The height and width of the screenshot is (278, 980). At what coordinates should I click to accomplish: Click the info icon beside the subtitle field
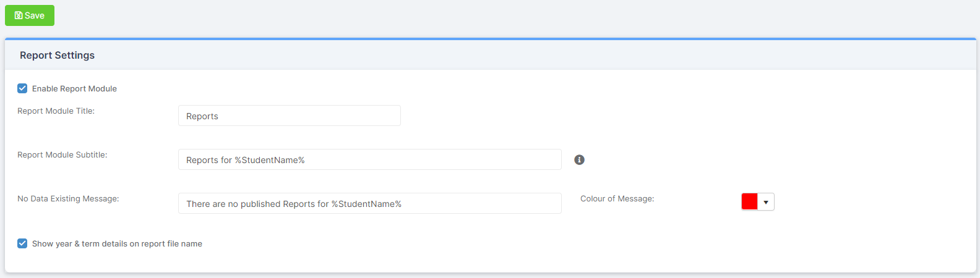click(x=580, y=160)
